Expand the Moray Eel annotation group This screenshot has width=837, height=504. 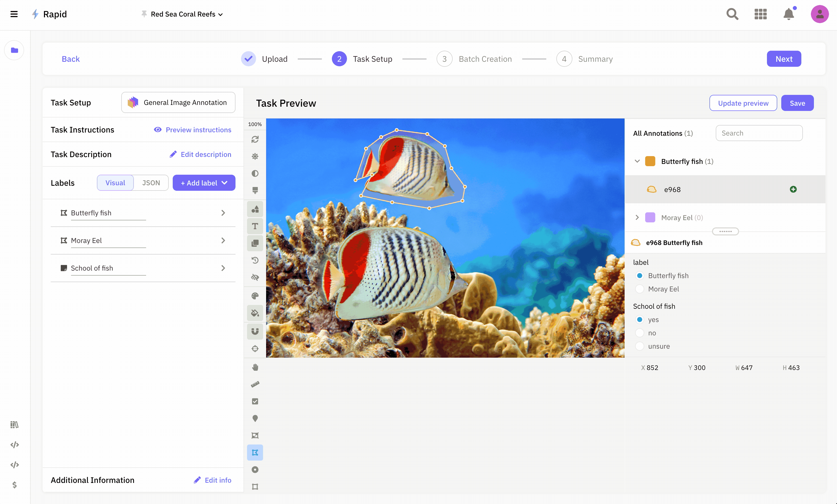tap(637, 217)
